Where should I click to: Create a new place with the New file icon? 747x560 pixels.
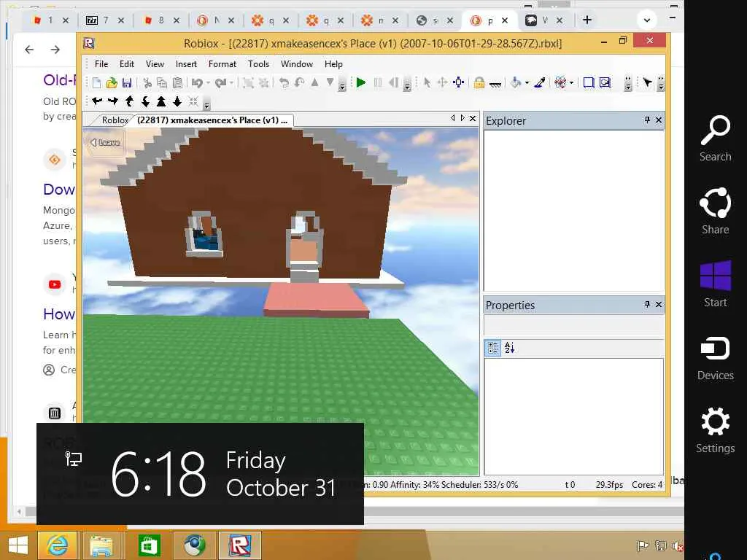pos(97,83)
